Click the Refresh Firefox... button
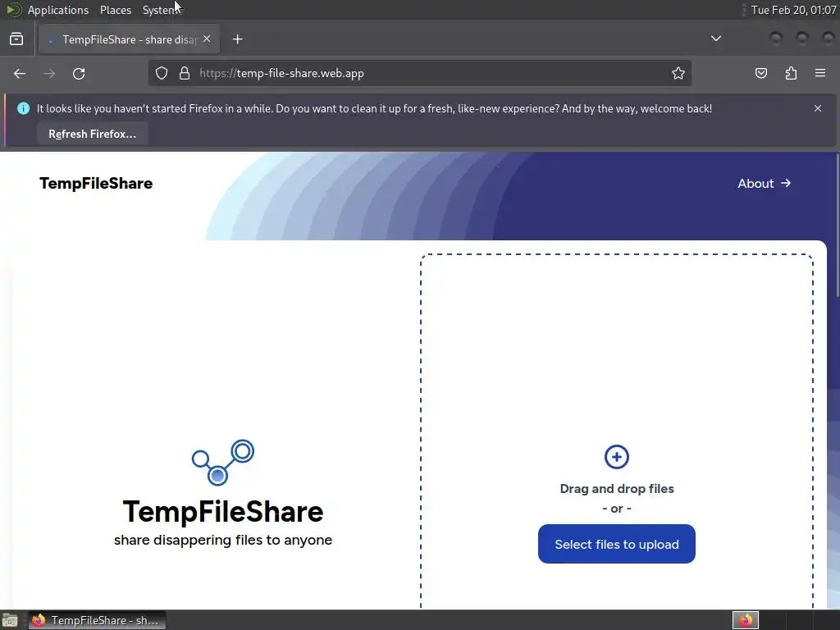 click(x=93, y=134)
